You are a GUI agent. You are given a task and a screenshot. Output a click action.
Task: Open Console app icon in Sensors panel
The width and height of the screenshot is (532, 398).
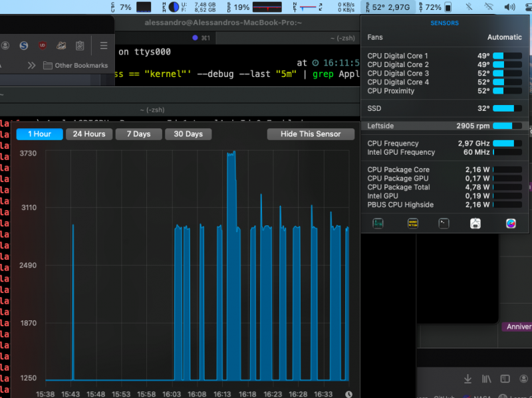point(412,224)
